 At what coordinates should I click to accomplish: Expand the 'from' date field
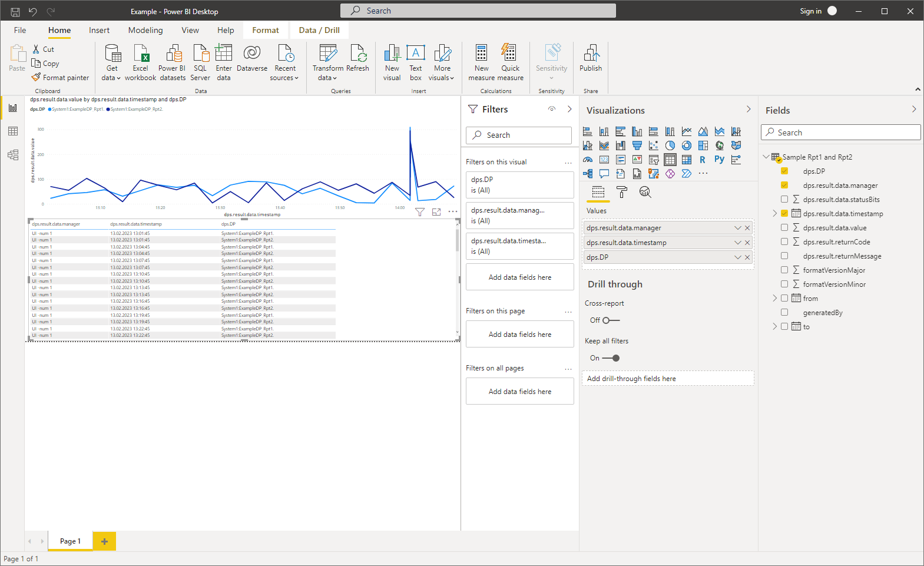pyautogui.click(x=775, y=299)
